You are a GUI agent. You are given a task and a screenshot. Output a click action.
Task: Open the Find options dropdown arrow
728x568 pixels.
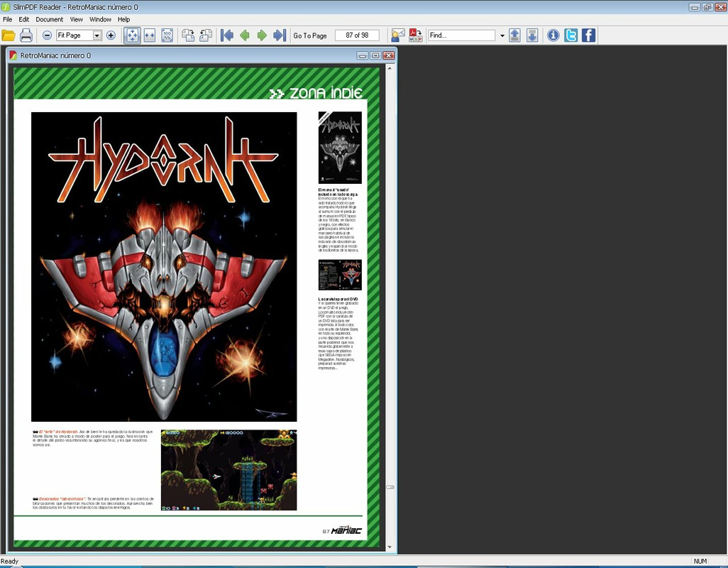click(x=502, y=35)
